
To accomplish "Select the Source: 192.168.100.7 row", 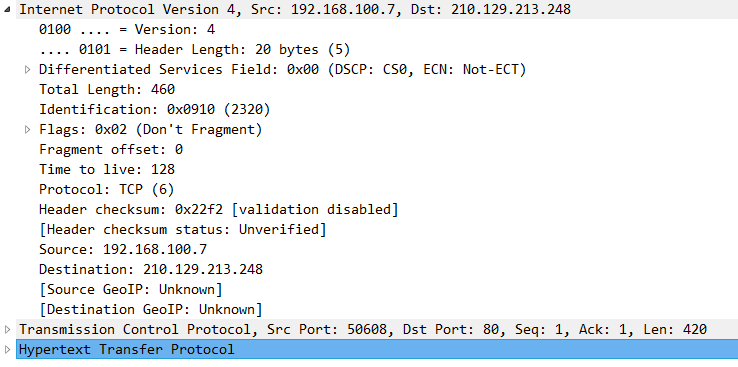I will coord(123,249).
